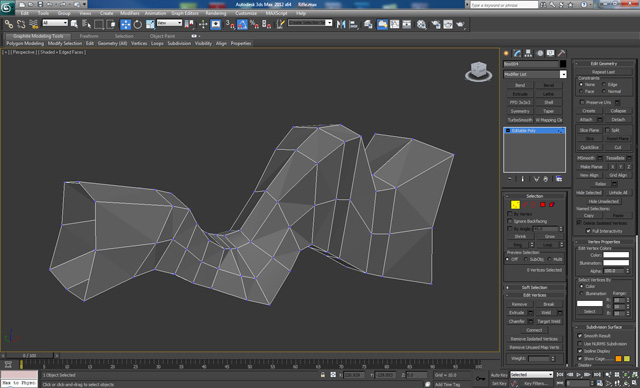Screen dimensions: 640x388
Task: Click the Render Setup icon
Action: [436, 24]
